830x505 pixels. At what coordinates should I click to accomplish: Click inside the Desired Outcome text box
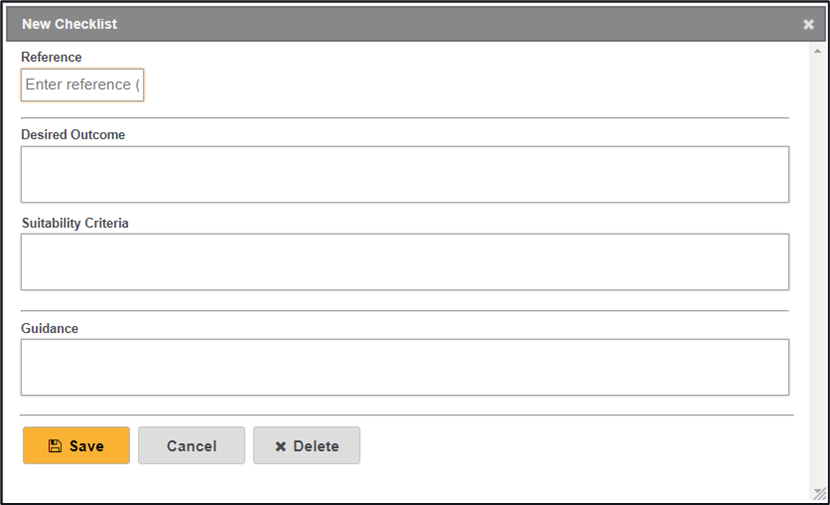click(404, 174)
